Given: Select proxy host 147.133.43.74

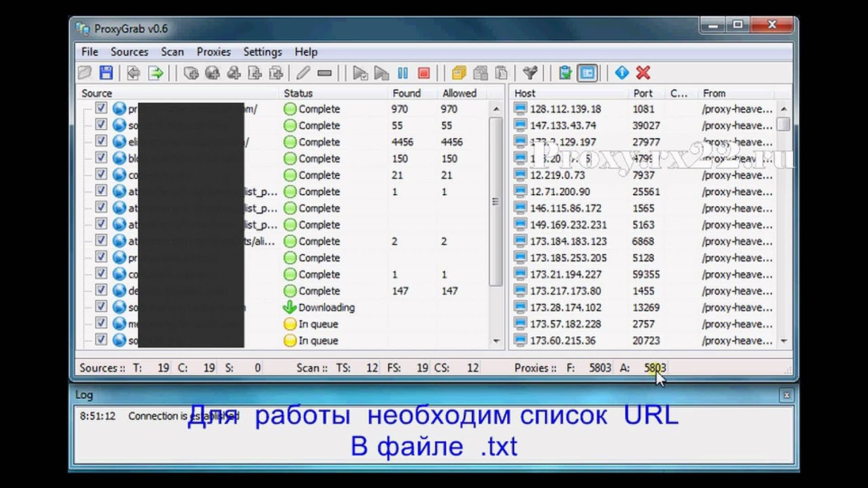Looking at the screenshot, I should [x=563, y=125].
